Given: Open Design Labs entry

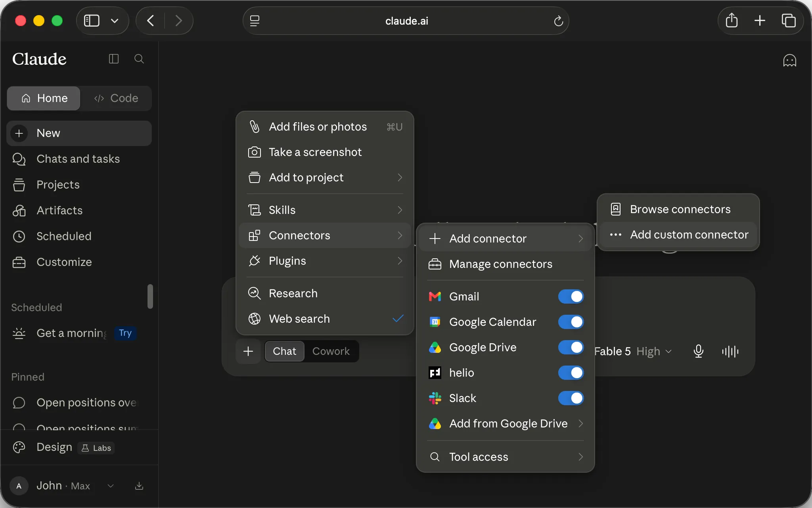Looking at the screenshot, I should [79, 448].
